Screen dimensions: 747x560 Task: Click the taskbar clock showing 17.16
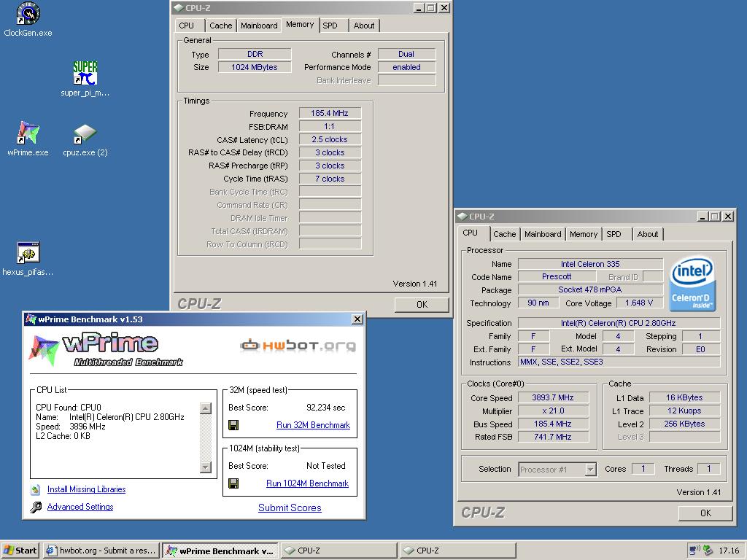729,551
